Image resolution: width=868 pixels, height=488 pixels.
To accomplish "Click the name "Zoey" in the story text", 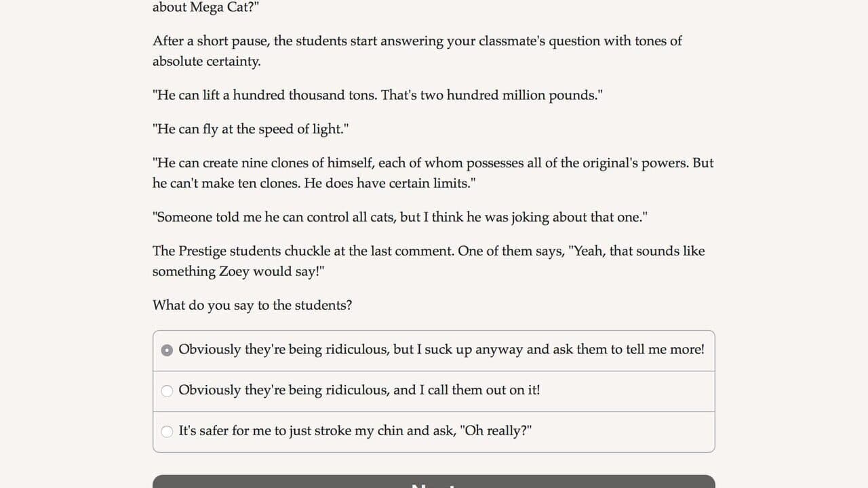I will 234,271.
